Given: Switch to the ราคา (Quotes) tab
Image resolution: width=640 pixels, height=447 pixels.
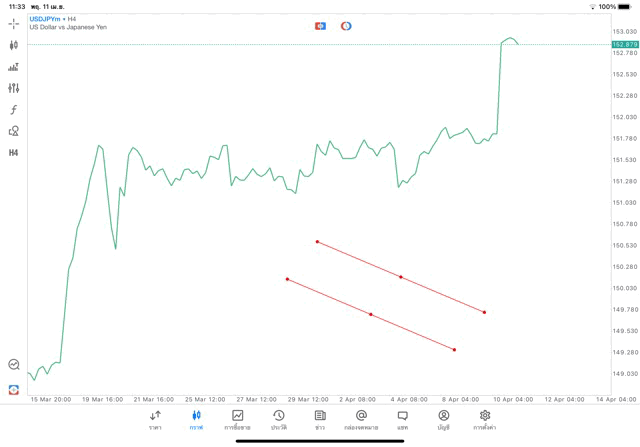Looking at the screenshot, I should 155,419.
